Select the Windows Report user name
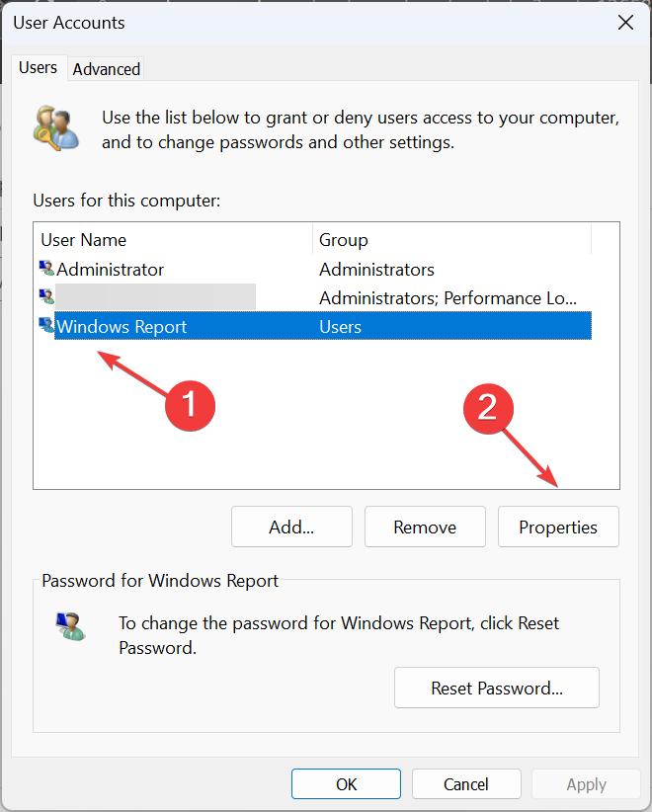The image size is (652, 812). (122, 326)
